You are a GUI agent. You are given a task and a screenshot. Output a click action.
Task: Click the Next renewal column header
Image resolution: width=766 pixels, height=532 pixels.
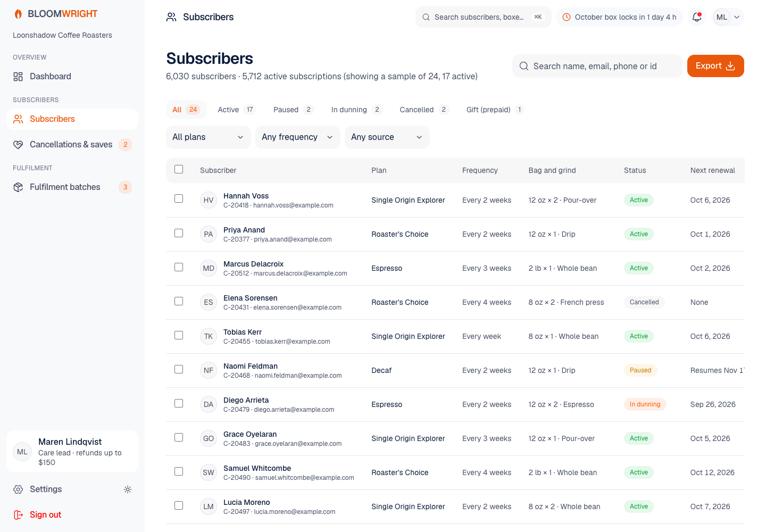[x=712, y=170]
